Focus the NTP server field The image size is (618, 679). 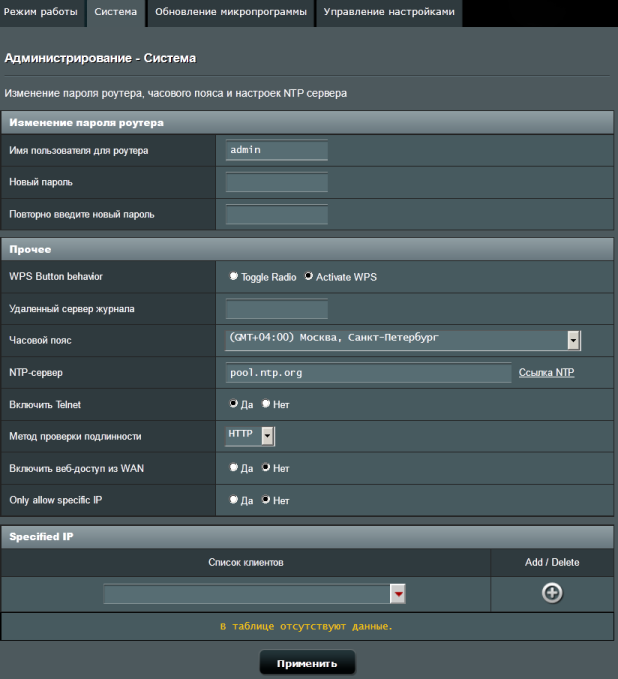click(368, 372)
